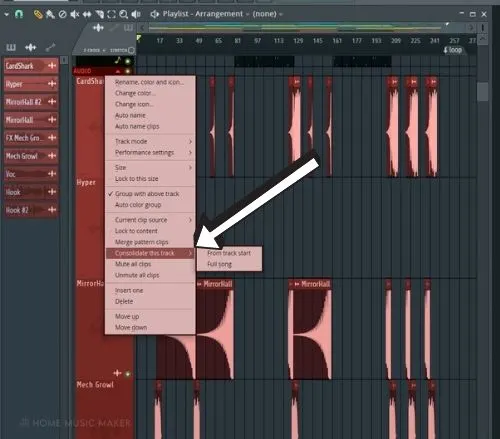Image resolution: width=500 pixels, height=439 pixels.
Task: Select the Slice tool
Action: (x=99, y=14)
